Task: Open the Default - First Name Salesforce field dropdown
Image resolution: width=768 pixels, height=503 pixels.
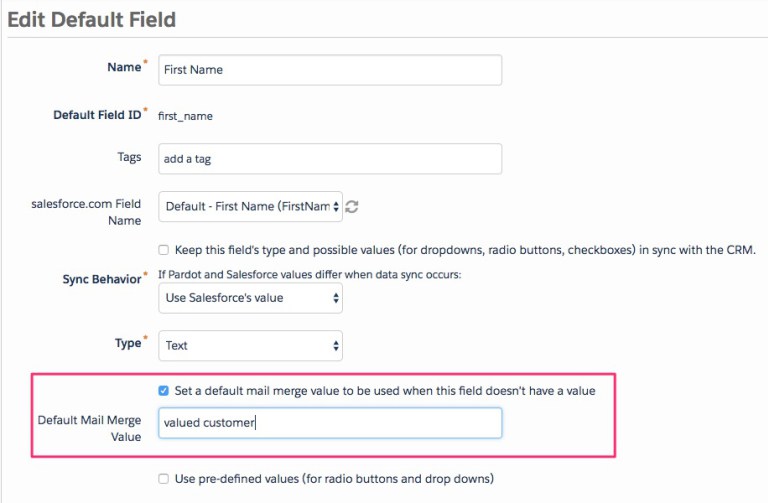Action: [x=250, y=207]
